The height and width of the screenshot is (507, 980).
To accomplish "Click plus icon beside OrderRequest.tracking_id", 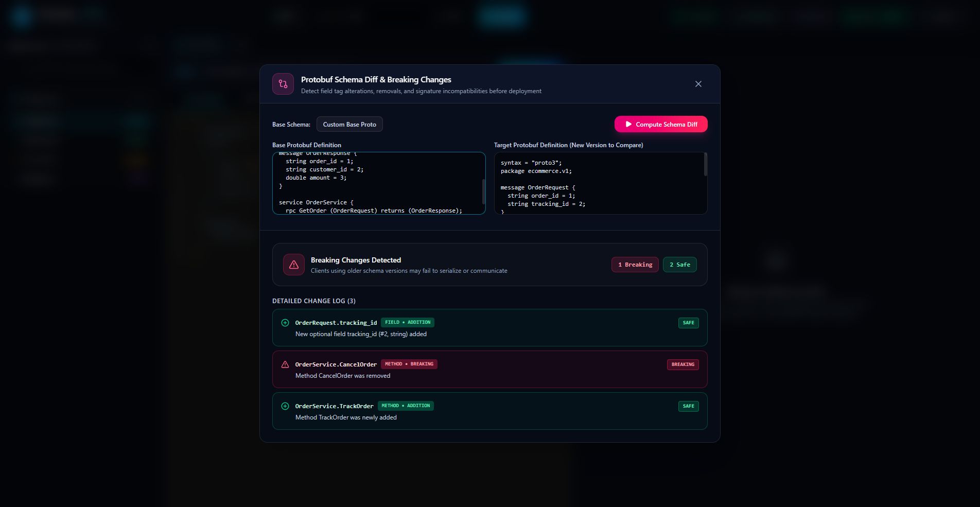I will [x=285, y=323].
